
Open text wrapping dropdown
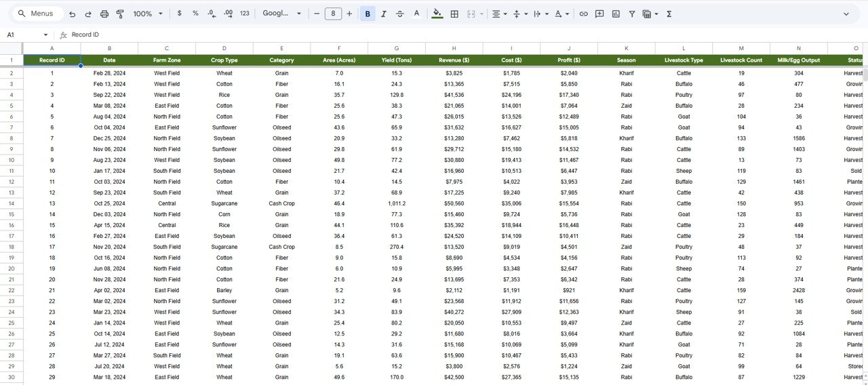pos(540,14)
